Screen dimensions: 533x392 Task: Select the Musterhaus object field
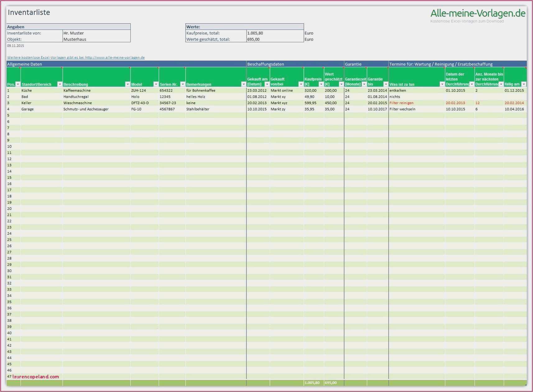point(96,39)
